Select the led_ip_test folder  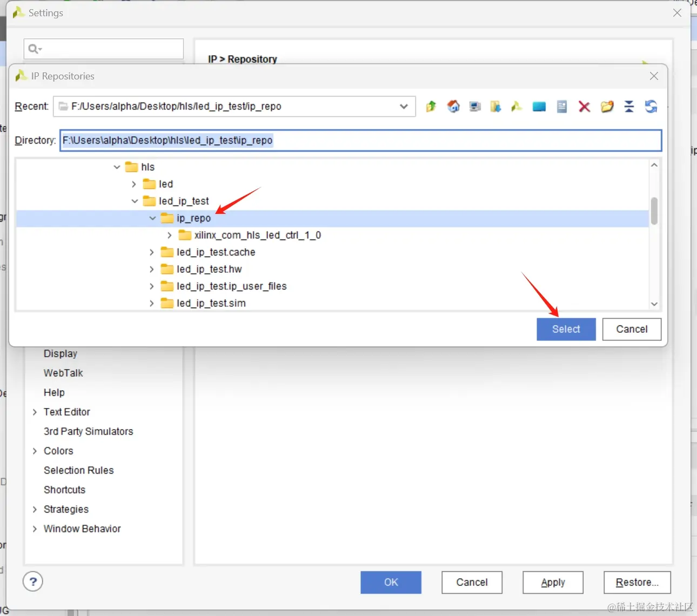click(176, 201)
